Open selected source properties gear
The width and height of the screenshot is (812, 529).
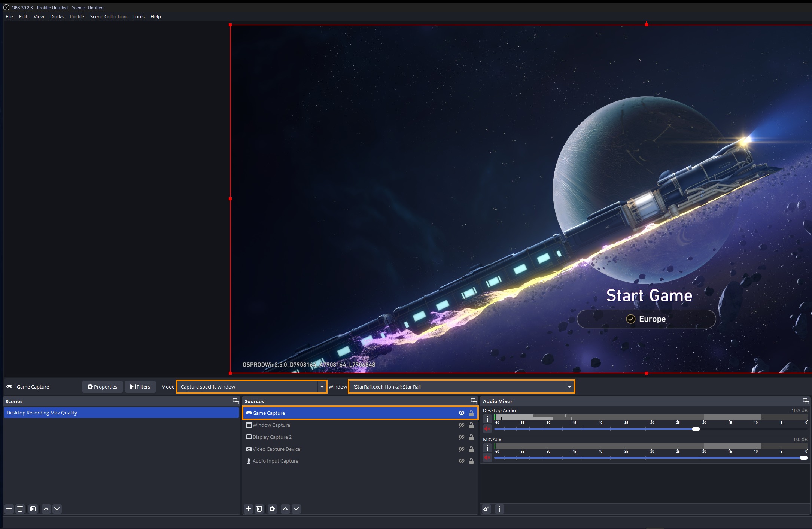coord(272,509)
